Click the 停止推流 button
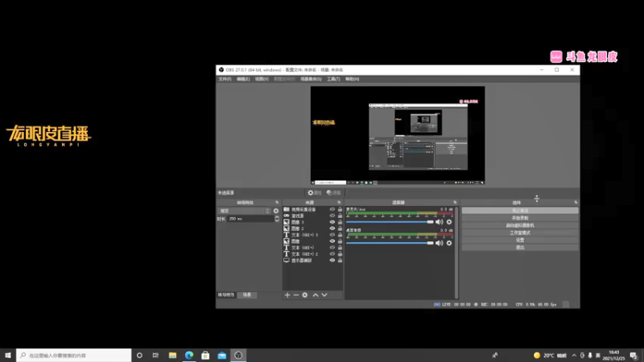 pos(520,211)
